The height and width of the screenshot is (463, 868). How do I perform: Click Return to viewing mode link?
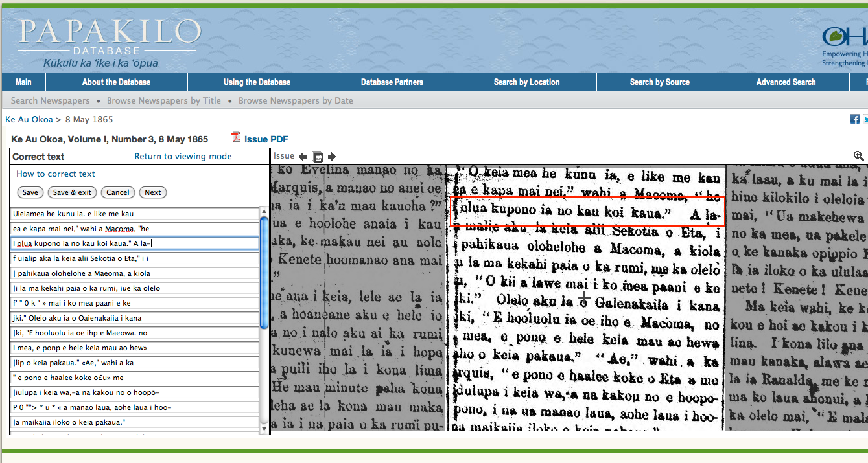183,157
